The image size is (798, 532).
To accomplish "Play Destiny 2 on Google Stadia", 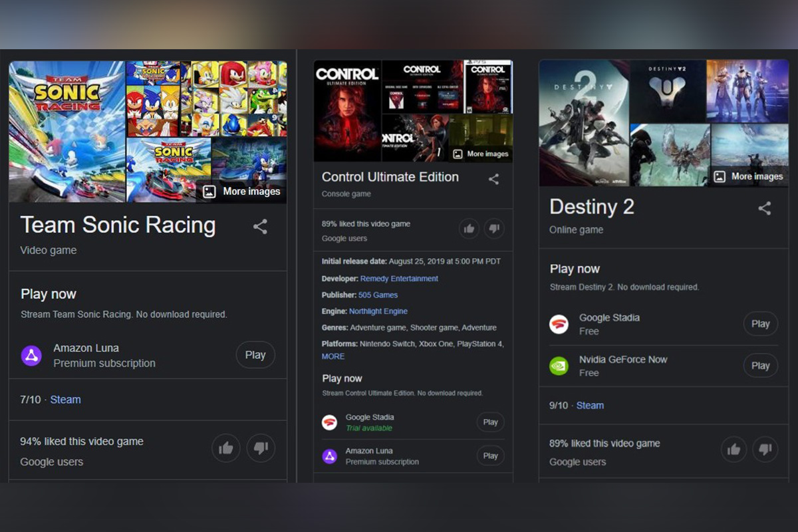I will point(761,324).
